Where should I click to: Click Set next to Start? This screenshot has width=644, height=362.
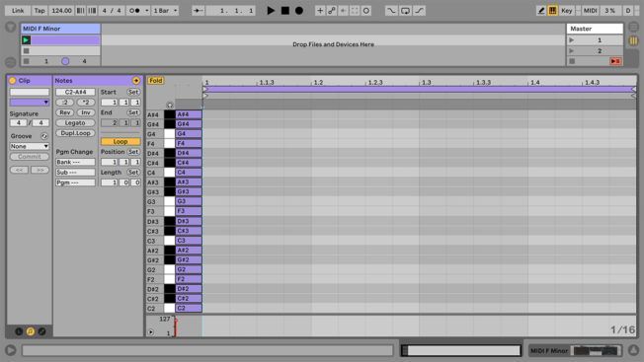click(133, 92)
